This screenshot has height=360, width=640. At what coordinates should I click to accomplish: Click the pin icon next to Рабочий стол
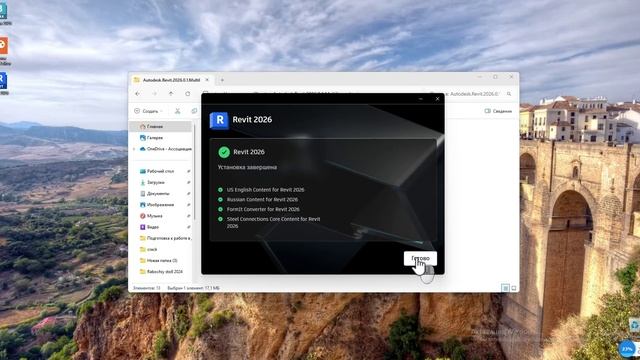click(x=189, y=171)
